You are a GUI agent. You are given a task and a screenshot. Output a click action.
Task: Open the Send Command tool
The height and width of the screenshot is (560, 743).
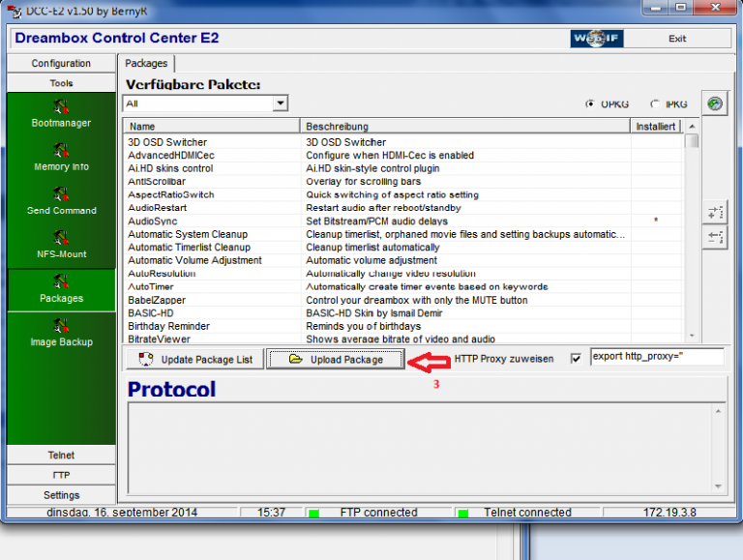(x=60, y=200)
